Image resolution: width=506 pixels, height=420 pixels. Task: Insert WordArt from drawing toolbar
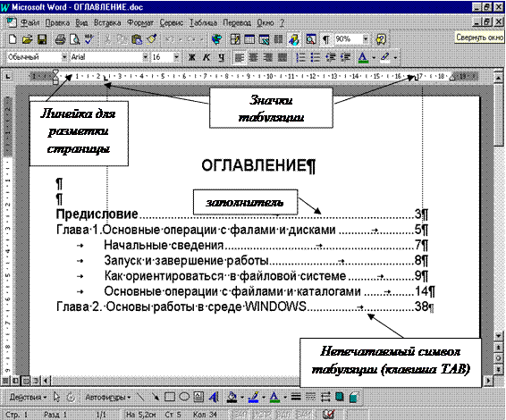(214, 397)
